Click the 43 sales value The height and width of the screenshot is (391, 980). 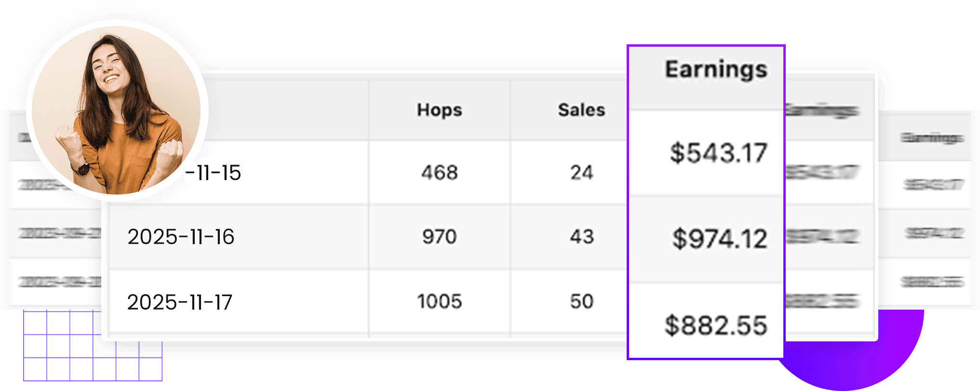581,237
